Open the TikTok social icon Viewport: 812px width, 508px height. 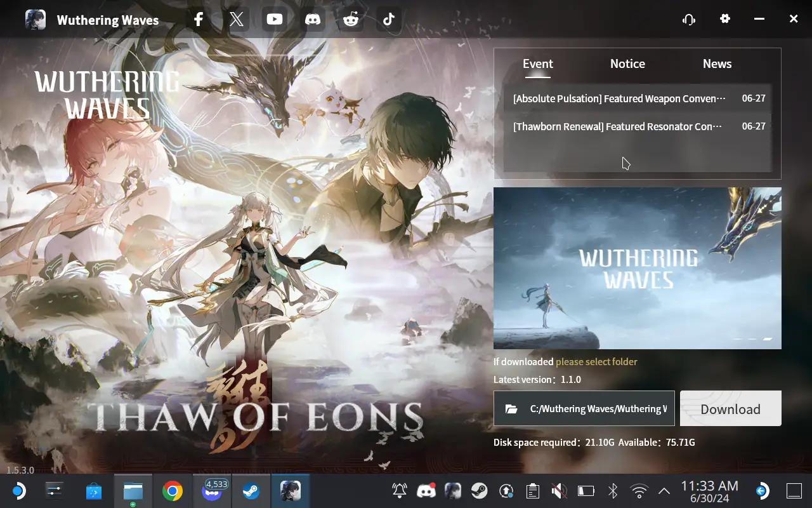click(389, 19)
